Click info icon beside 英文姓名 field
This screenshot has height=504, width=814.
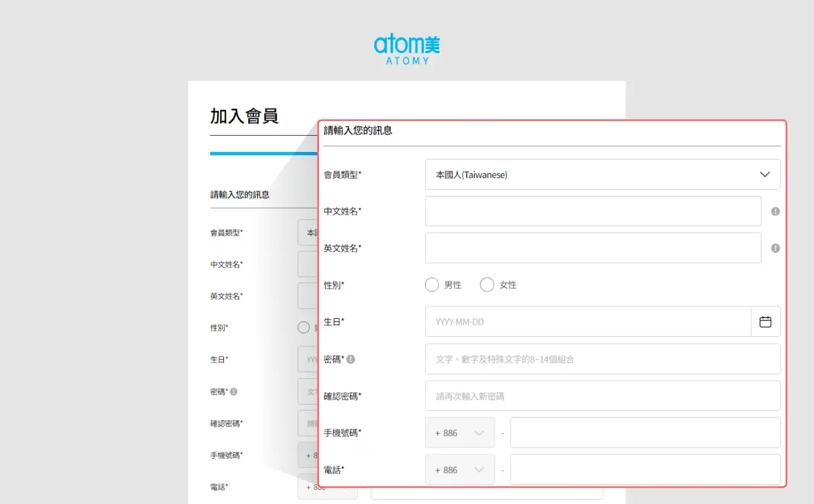pos(775,248)
